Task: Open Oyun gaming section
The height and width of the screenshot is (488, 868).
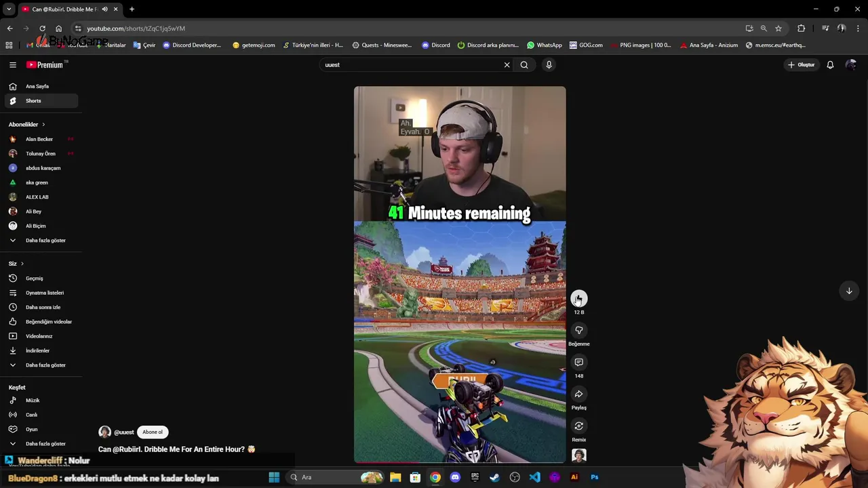Action: 41,430
